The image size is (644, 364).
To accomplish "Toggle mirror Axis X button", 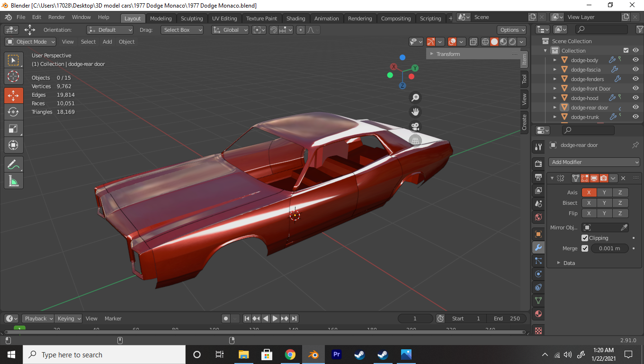I will point(589,192).
